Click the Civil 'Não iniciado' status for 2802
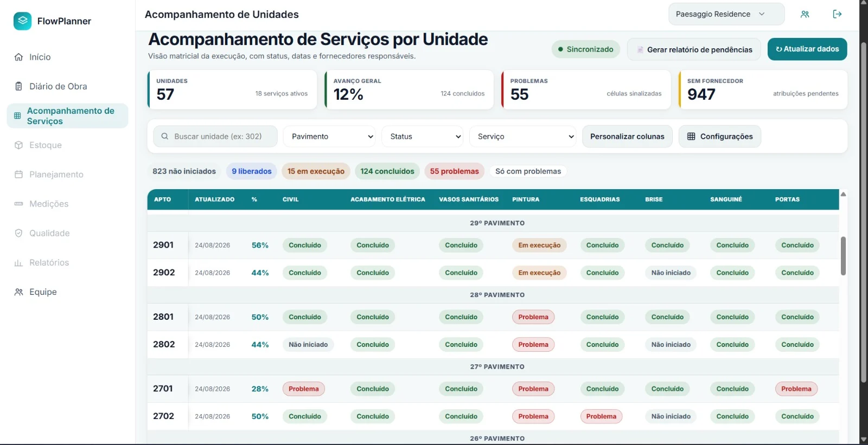Screen dimensions: 868x445 click(x=308, y=345)
